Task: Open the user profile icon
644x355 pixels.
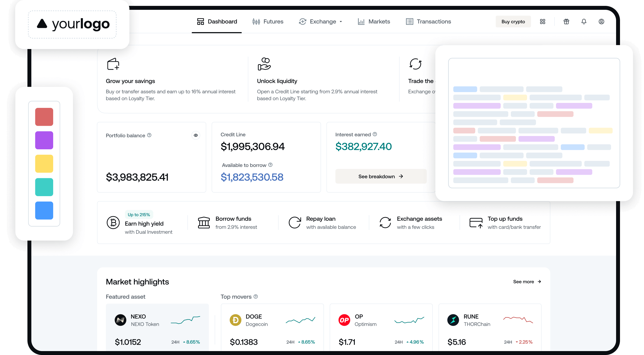Action: coord(601,22)
